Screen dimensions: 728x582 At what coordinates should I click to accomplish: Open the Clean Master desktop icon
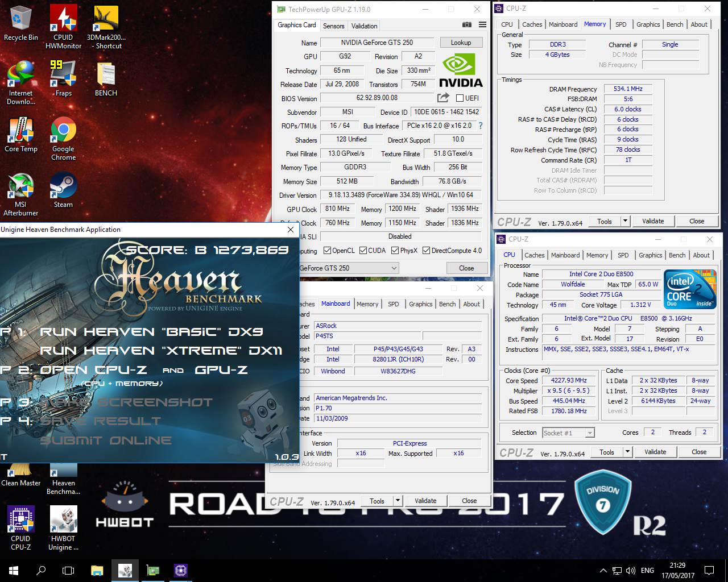(x=21, y=476)
